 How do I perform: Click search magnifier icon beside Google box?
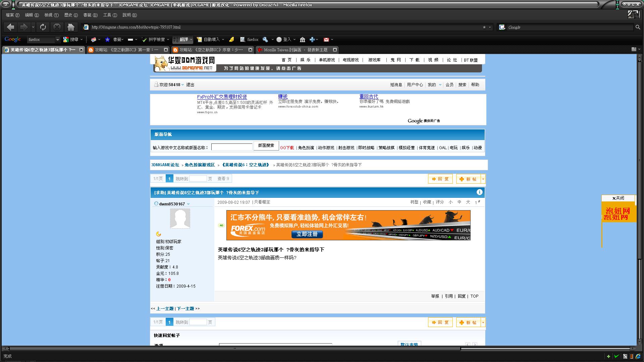(638, 27)
